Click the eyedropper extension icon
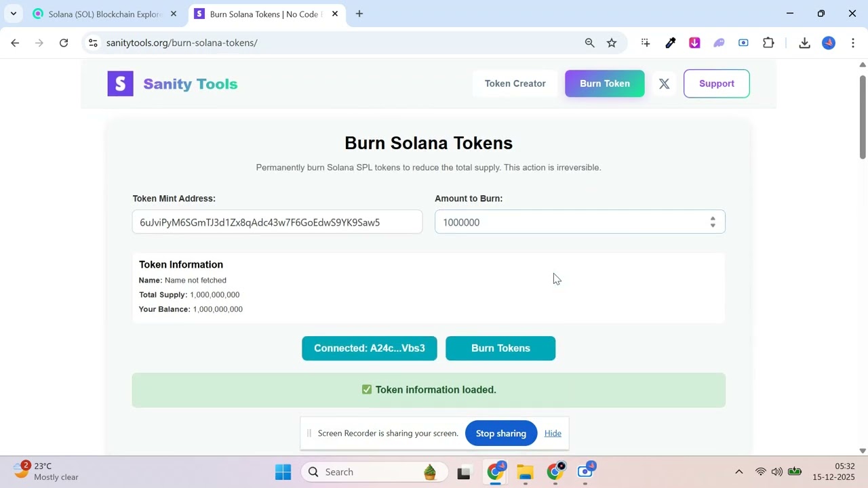 670,43
